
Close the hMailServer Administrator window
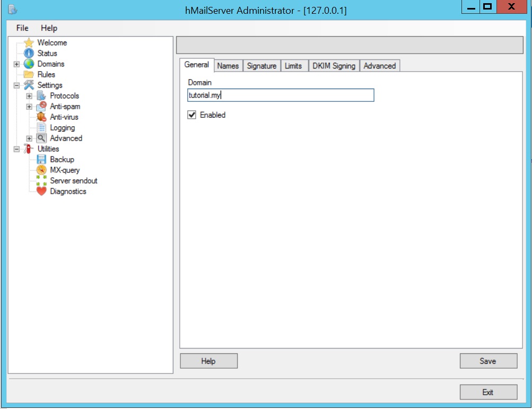coord(512,7)
